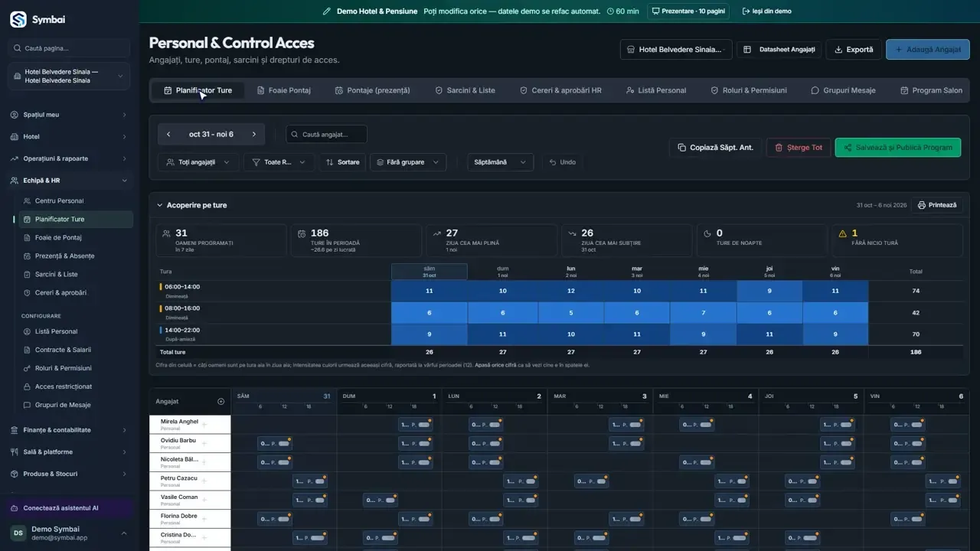The width and height of the screenshot is (980, 551).
Task: Click the Exportă download button
Action: click(854, 50)
